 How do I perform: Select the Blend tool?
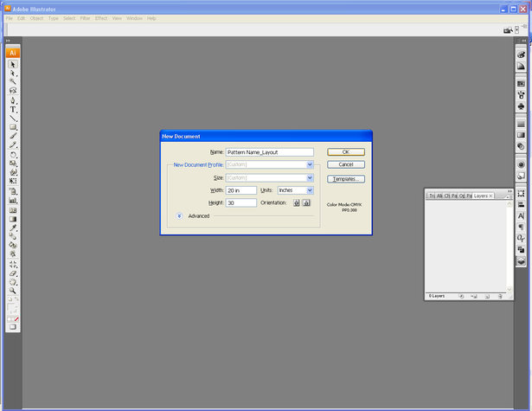coord(13,236)
